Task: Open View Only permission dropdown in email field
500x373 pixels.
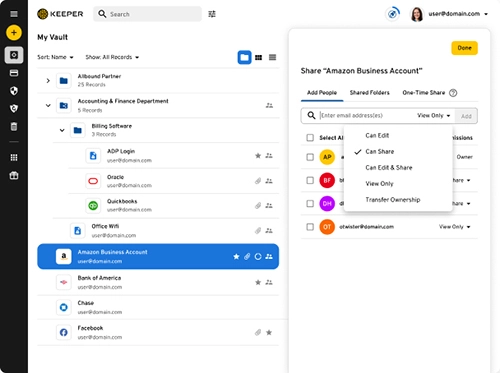Action: (x=434, y=116)
